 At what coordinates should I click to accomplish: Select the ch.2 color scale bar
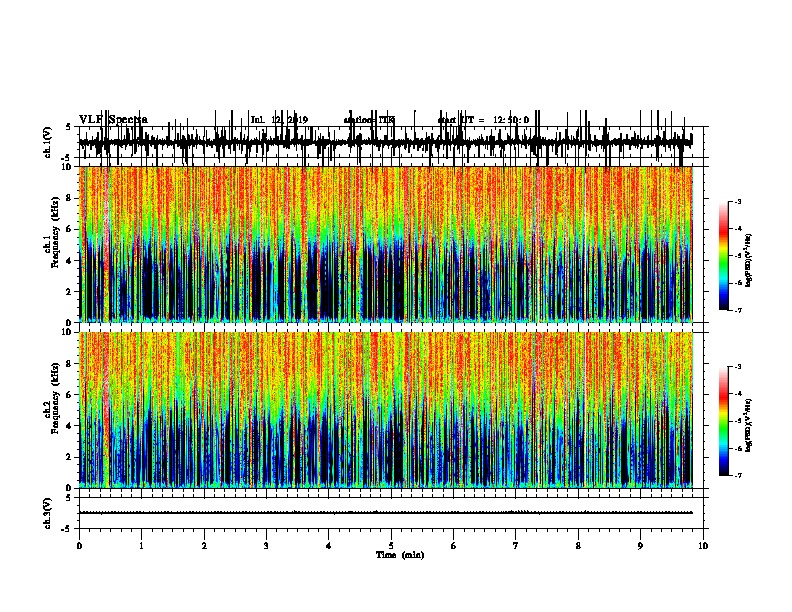[x=724, y=421]
